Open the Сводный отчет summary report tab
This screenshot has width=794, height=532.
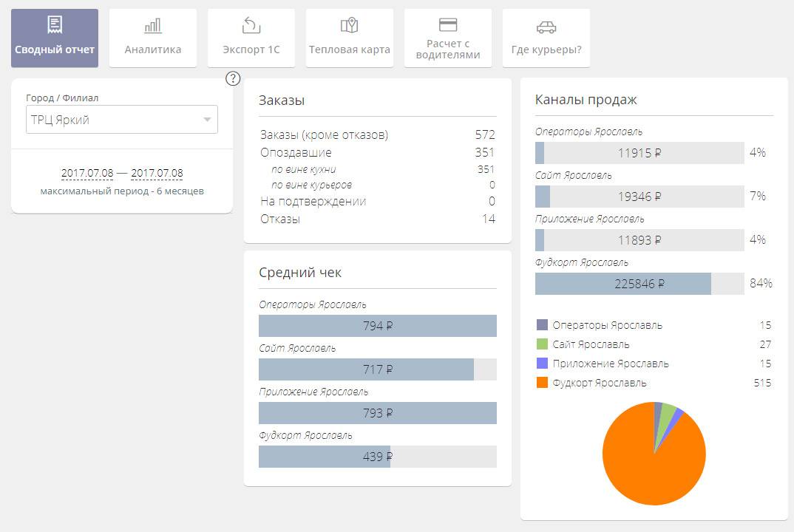(55, 38)
